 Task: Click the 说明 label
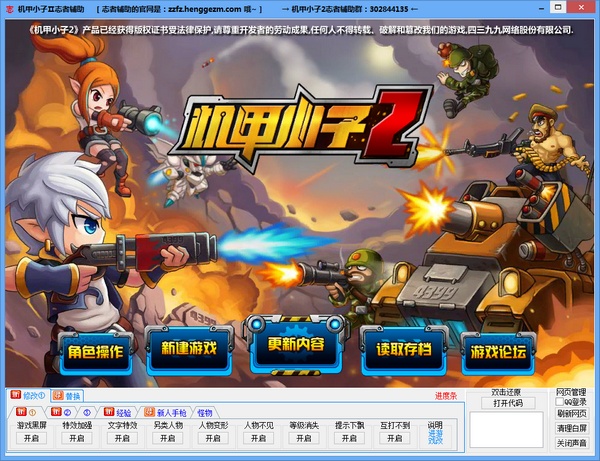coord(435,425)
